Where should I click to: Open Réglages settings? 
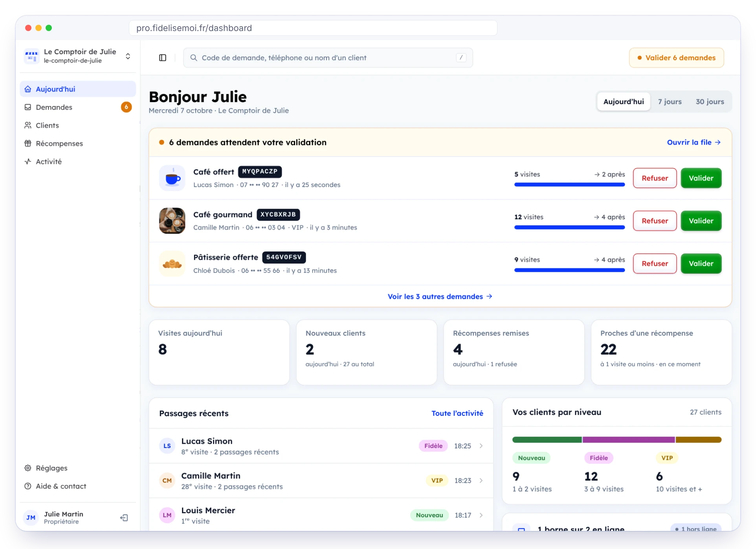click(78, 468)
